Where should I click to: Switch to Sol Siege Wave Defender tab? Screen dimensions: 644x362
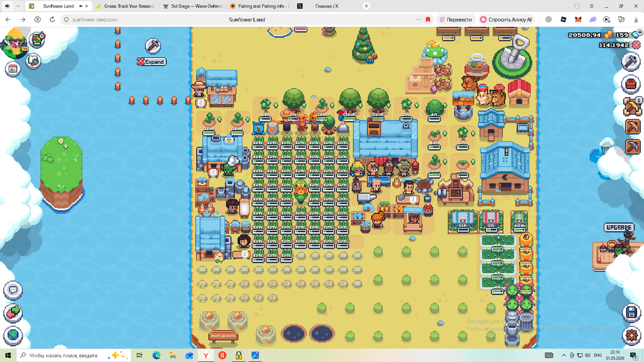pyautogui.click(x=192, y=6)
